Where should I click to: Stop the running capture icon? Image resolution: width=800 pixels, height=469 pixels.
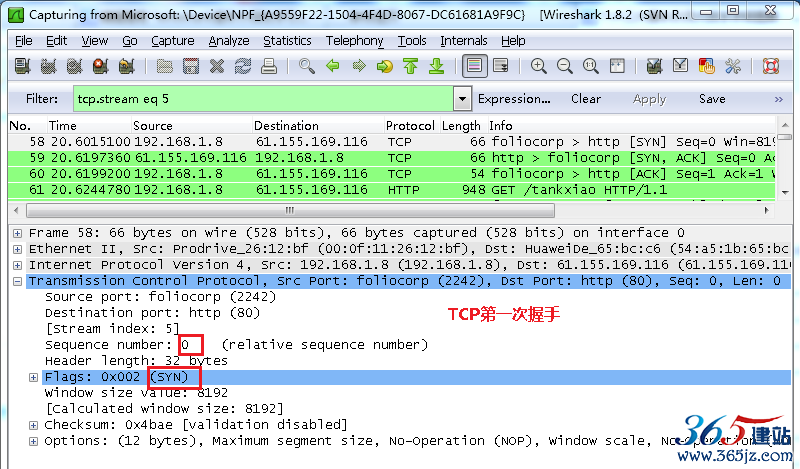pyautogui.click(x=101, y=66)
